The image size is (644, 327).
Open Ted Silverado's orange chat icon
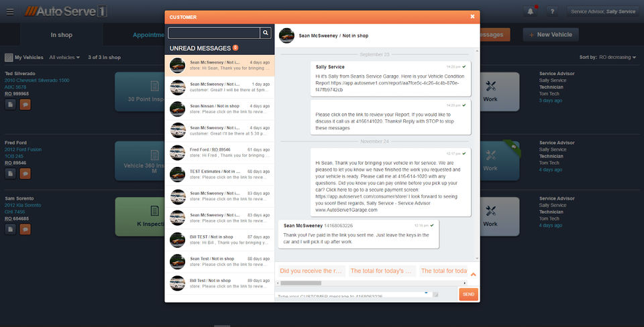point(25,105)
